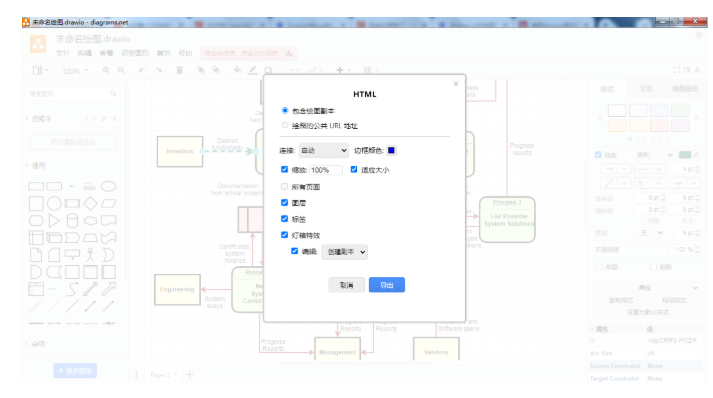Switch to the Text tab 文本
This screenshot has width=713, height=398.
coord(646,89)
